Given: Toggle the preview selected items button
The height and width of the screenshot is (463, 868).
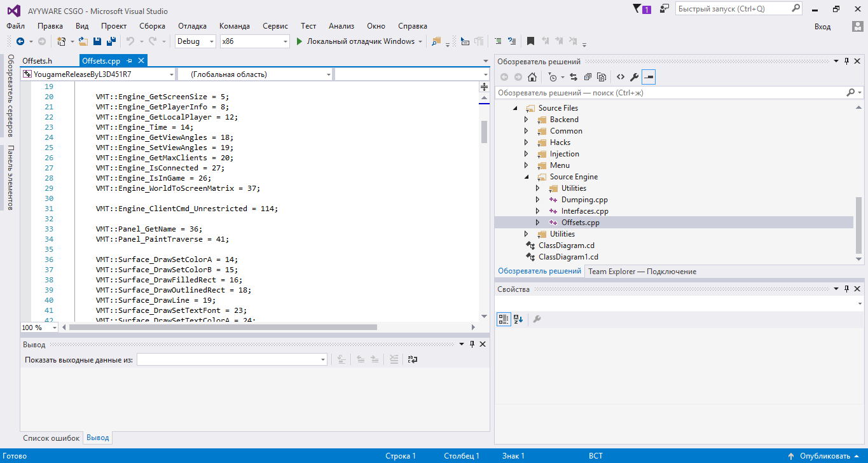Looking at the screenshot, I should tap(649, 78).
